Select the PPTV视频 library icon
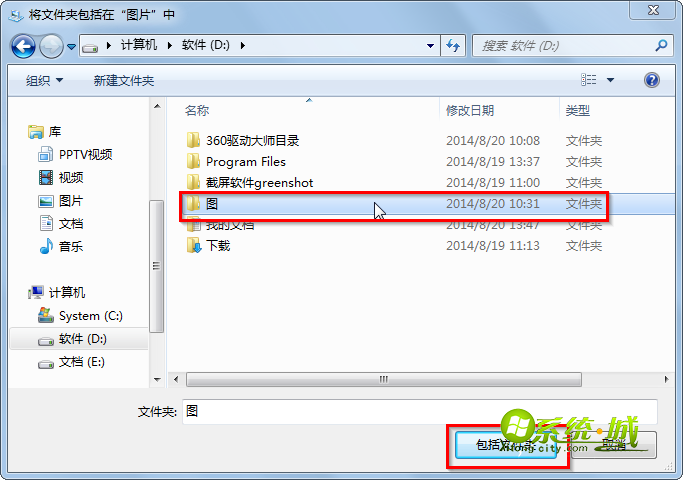The width and height of the screenshot is (683, 480). (46, 154)
